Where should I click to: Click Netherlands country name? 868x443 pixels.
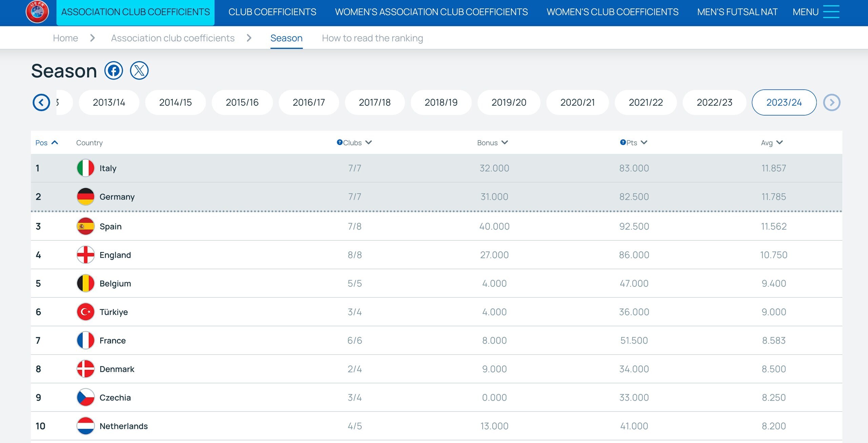pos(123,426)
